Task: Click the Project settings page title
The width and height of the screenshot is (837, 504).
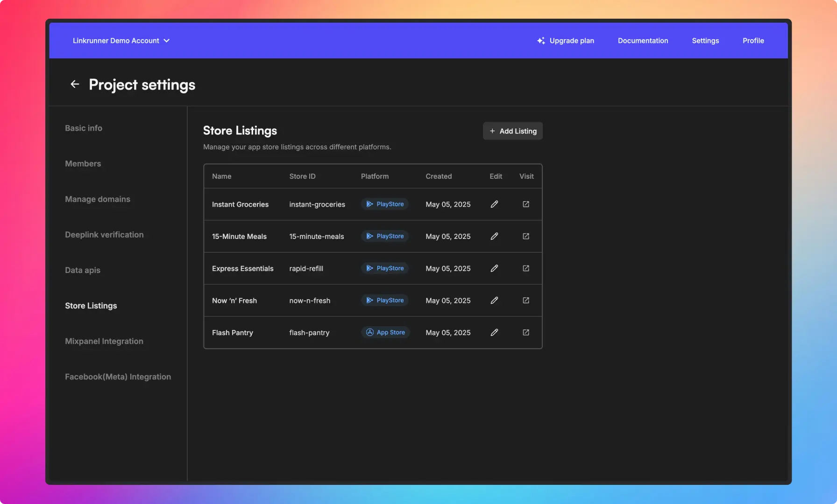Action: point(142,84)
